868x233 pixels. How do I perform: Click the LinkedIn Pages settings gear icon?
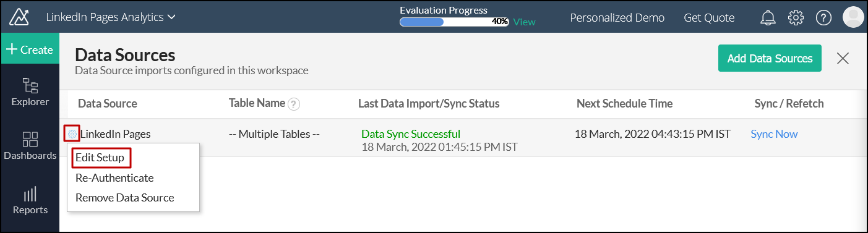pos(72,133)
